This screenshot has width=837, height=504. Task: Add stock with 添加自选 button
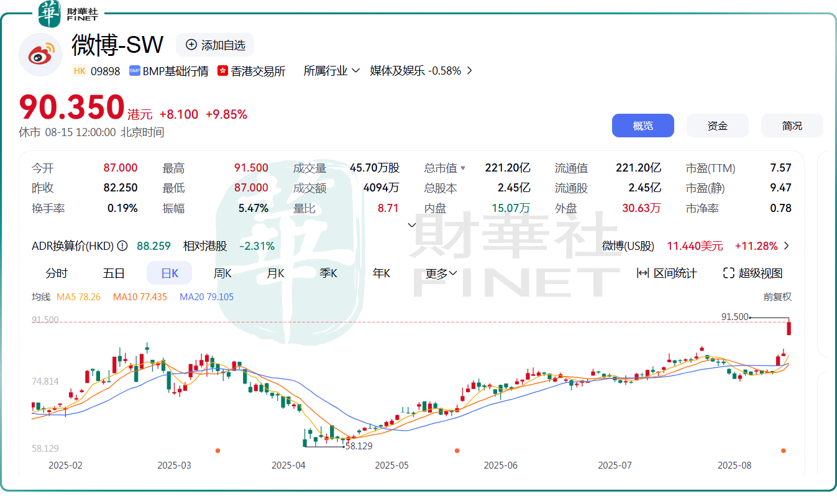pos(215,45)
